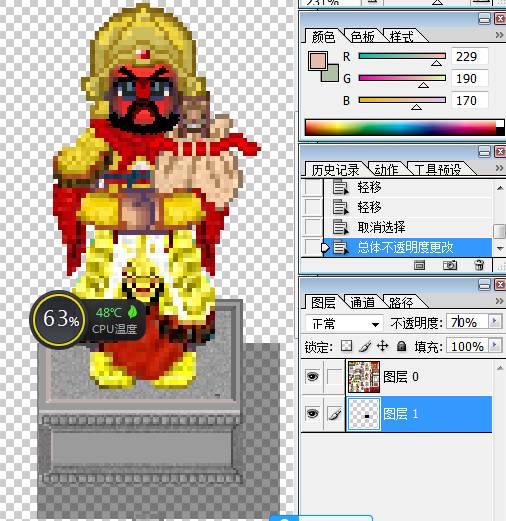The height and width of the screenshot is (521, 506).
Task: Collapse the layers panel window
Action: click(484, 285)
